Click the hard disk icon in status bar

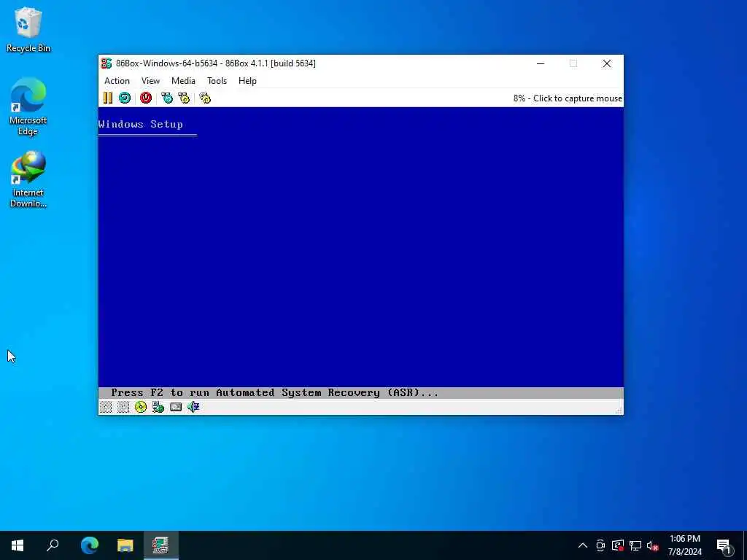[176, 407]
